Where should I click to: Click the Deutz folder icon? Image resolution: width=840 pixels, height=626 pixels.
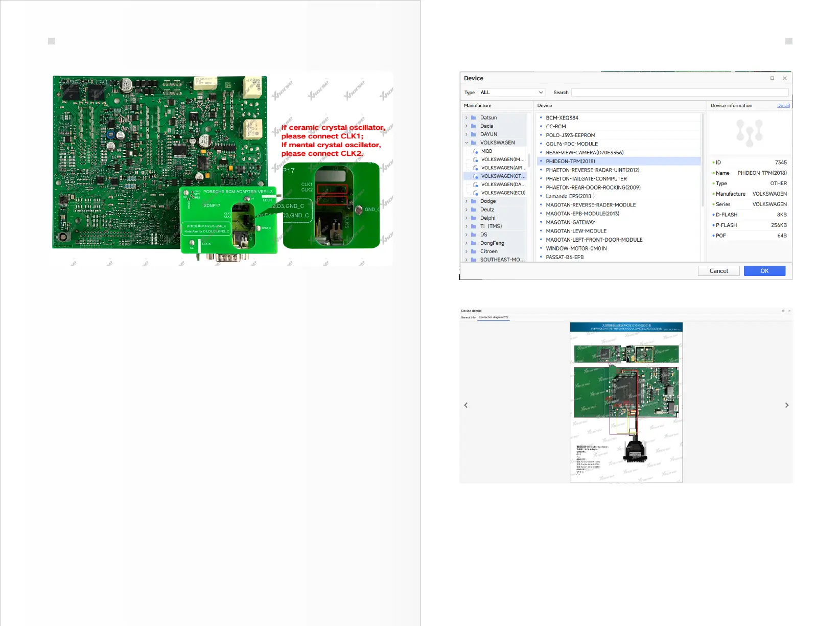(x=473, y=210)
